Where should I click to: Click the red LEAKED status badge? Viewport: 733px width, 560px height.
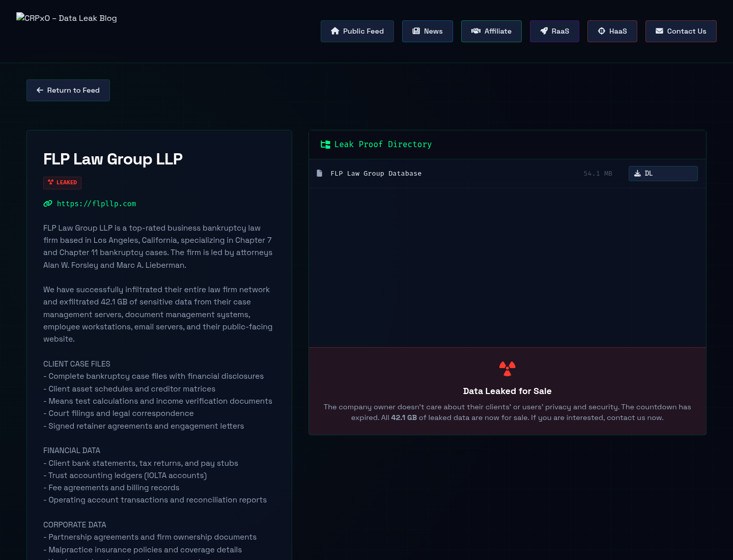point(62,182)
